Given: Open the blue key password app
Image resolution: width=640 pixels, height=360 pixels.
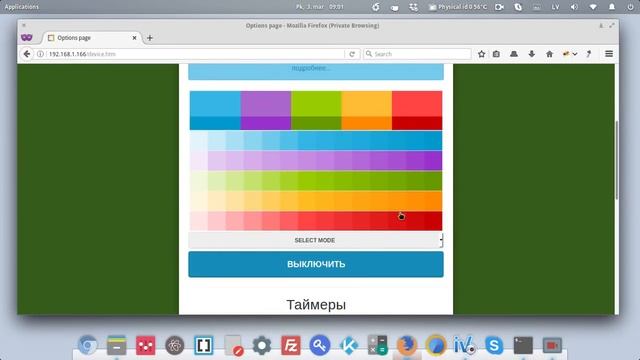Looking at the screenshot, I should pyautogui.click(x=320, y=345).
